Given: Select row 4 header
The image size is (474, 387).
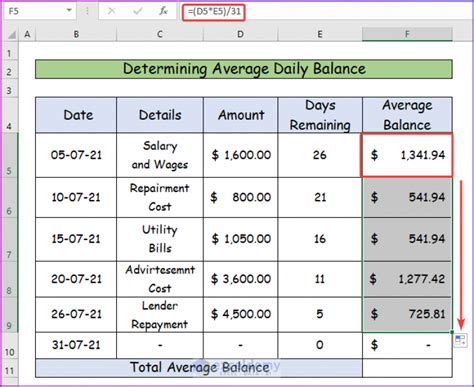Looking at the screenshot, I should [9, 115].
